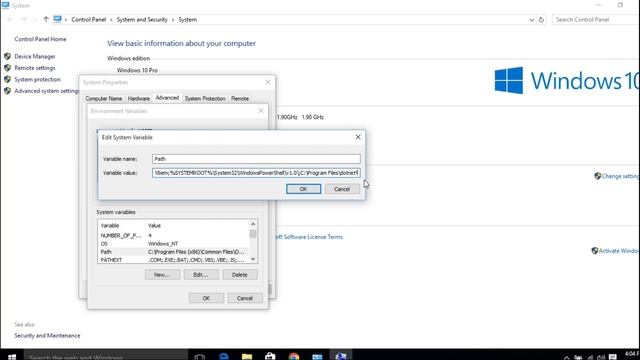This screenshot has width=640, height=360.
Task: Select the OS row in System variables
Action: pyautogui.click(x=173, y=244)
